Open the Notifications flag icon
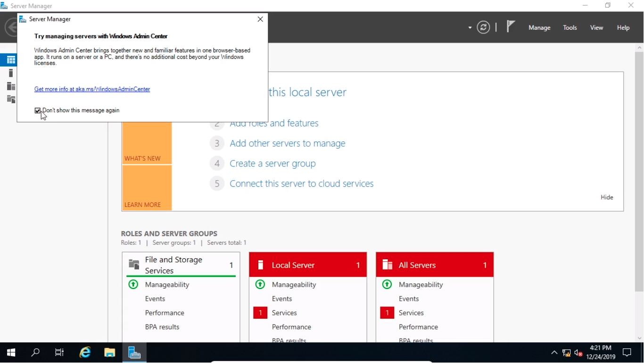 511,27
